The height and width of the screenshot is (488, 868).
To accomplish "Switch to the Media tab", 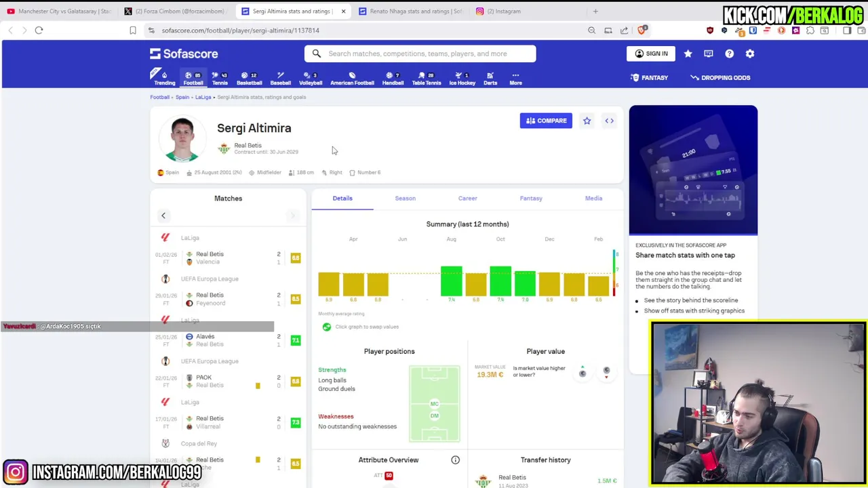I will 593,198.
